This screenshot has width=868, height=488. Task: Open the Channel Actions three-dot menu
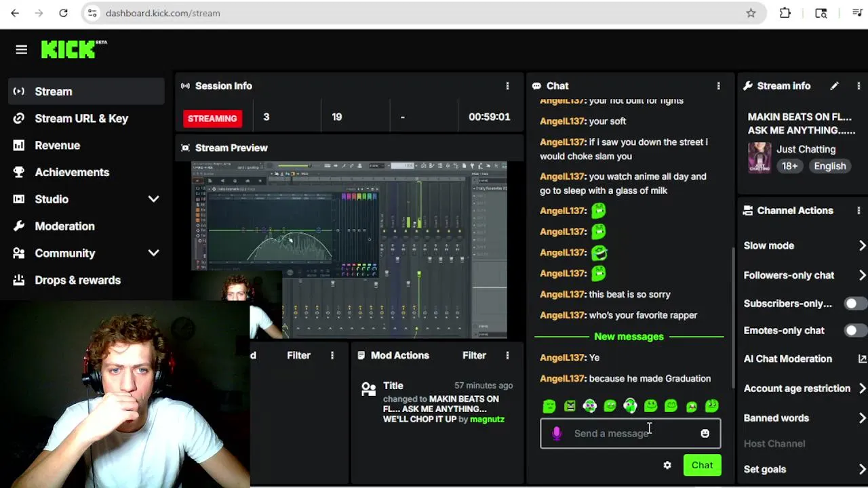[859, 211]
